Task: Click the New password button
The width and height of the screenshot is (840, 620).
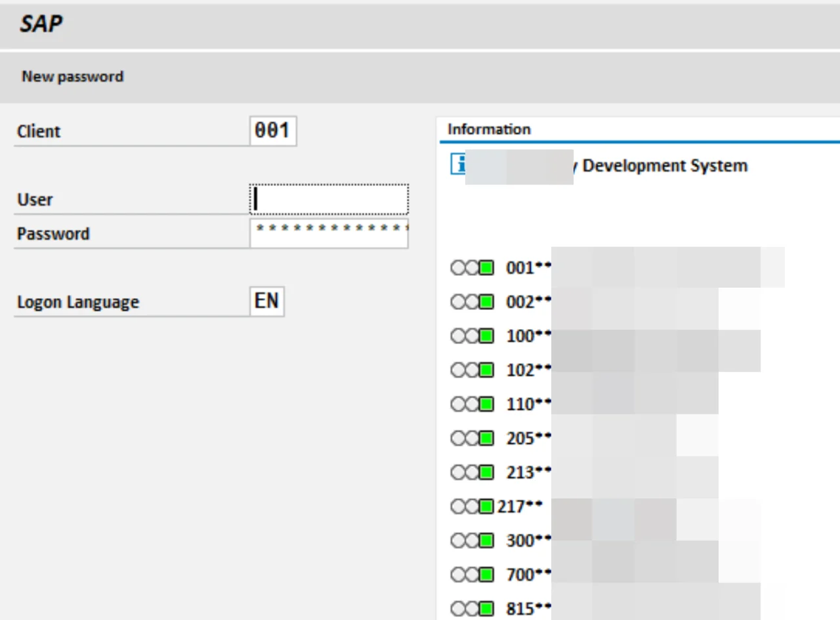Action: (72, 77)
